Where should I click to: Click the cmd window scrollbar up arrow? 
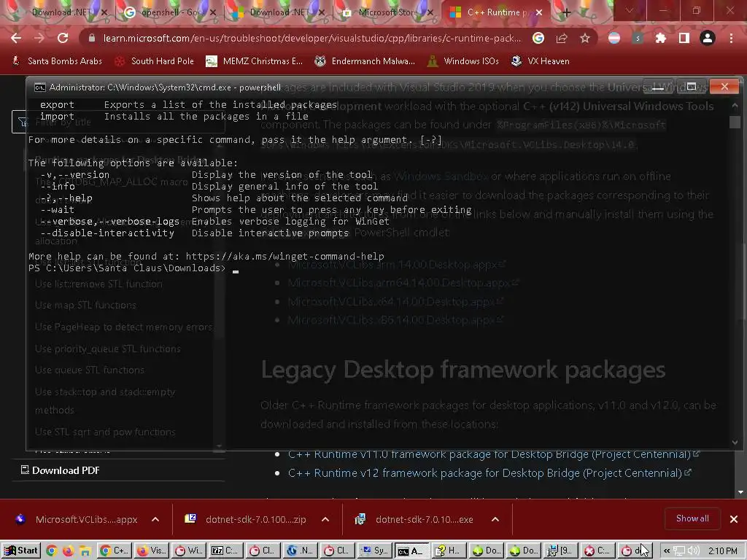(x=735, y=105)
